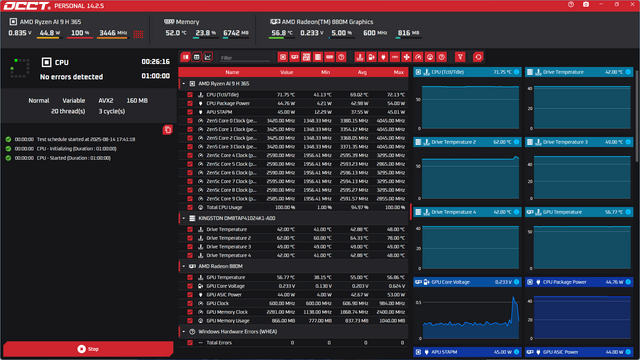Click the CPU load 100 % readout in the header
The width and height of the screenshot is (640, 360).
tap(80, 33)
